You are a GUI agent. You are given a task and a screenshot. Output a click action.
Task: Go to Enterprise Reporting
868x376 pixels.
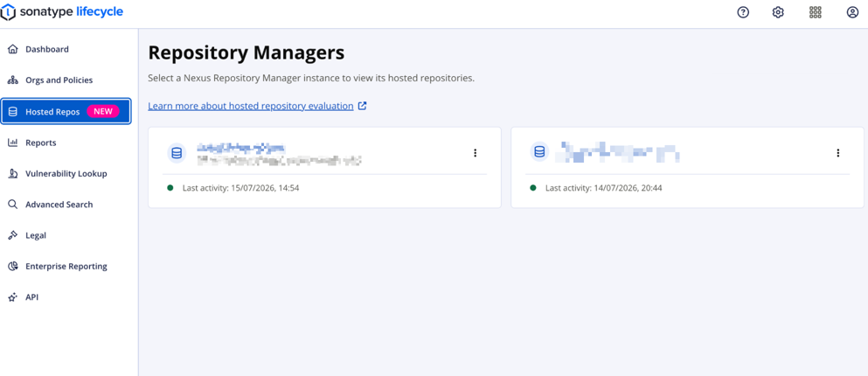[x=66, y=267]
